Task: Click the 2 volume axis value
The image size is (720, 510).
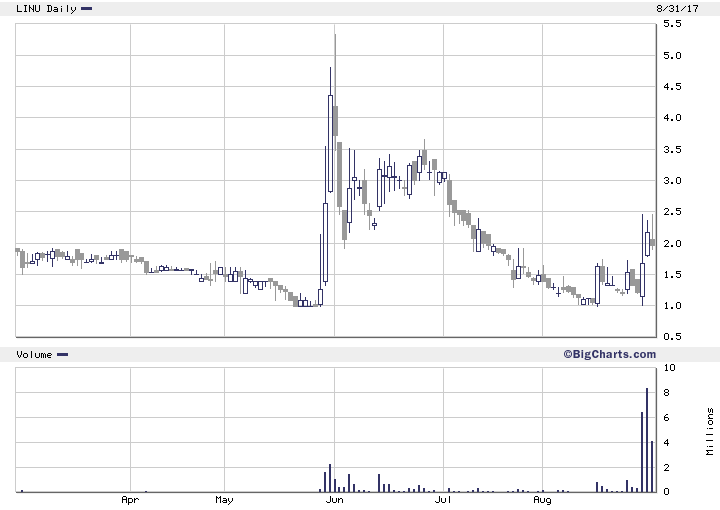Action: pos(666,468)
